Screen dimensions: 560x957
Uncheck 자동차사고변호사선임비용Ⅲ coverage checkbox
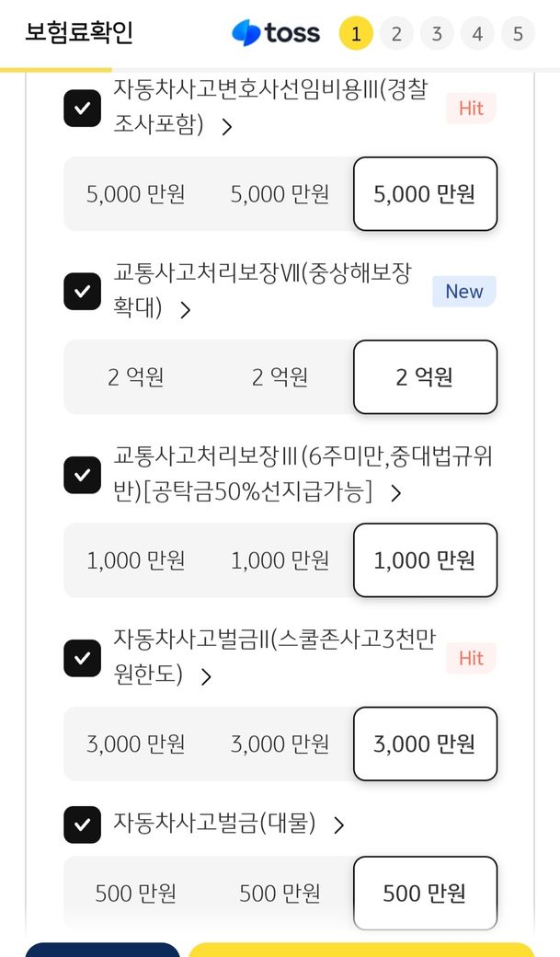[x=82, y=108]
